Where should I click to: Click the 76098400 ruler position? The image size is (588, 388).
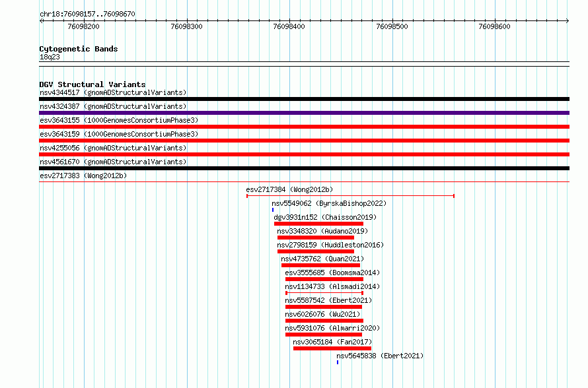point(289,26)
